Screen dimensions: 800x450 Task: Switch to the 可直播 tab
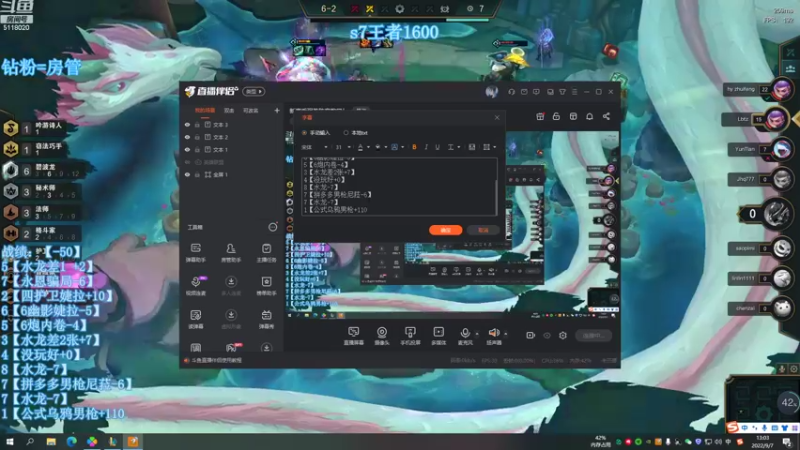pos(251,111)
